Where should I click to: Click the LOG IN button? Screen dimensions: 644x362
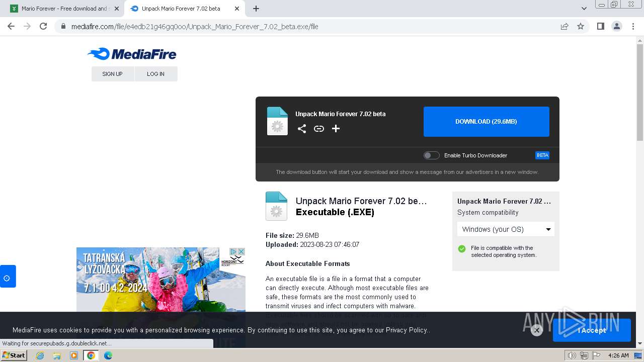[155, 74]
